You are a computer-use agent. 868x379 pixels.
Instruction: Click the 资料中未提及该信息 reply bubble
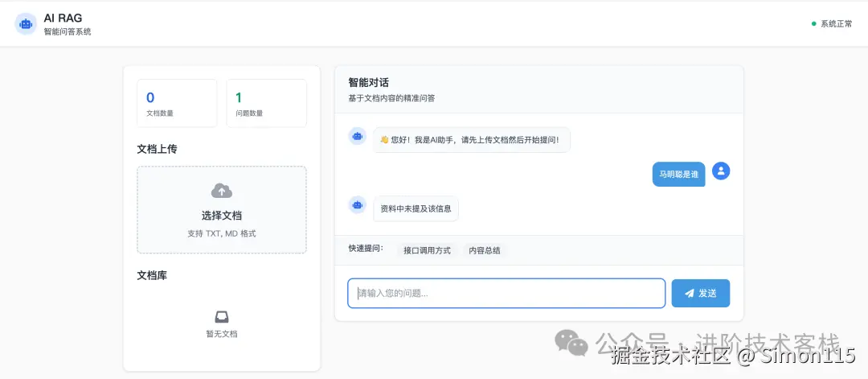coord(416,209)
